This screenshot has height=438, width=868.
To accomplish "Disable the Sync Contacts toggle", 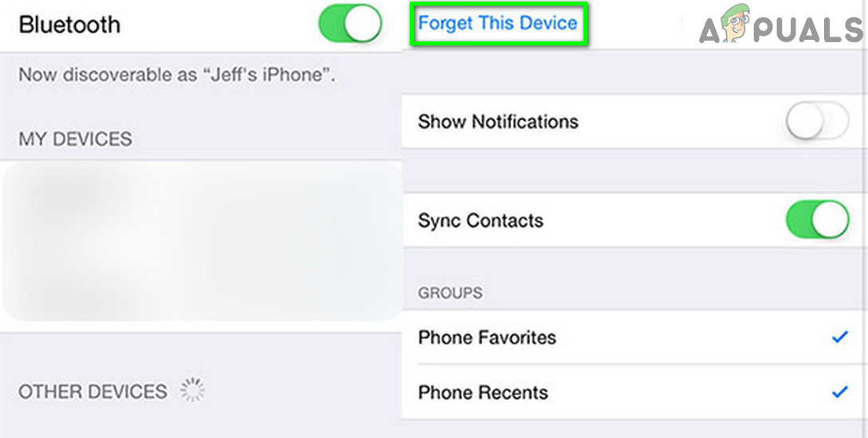I will 817,220.
